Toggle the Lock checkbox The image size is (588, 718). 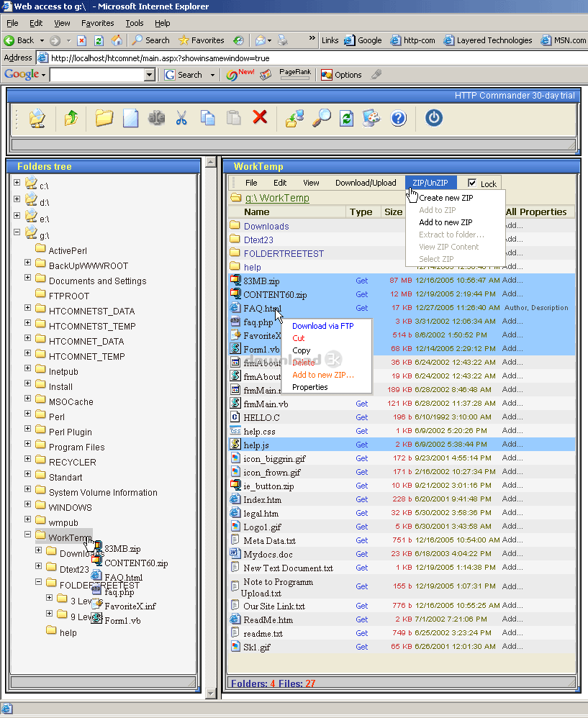472,183
